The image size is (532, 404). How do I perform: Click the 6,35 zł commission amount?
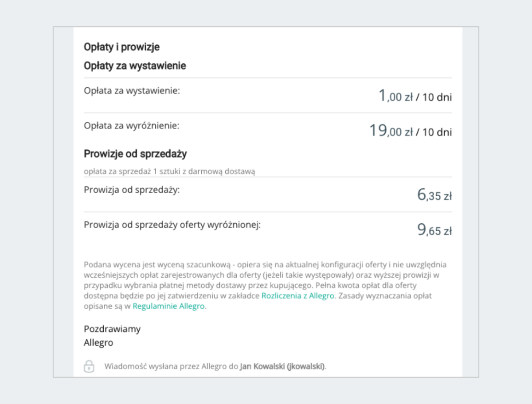click(434, 195)
